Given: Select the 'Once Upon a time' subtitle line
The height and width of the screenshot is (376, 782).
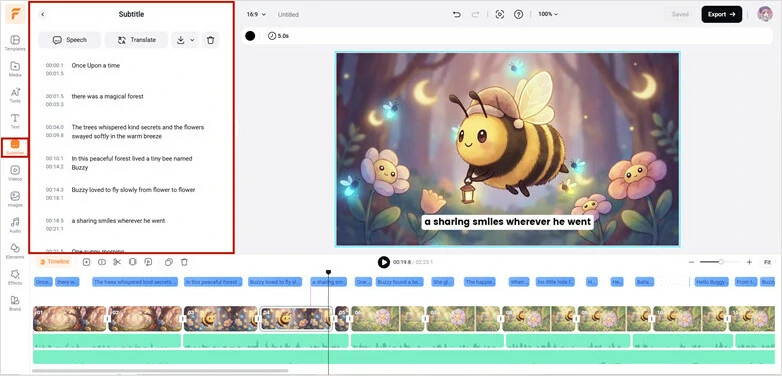Looking at the screenshot, I should pyautogui.click(x=96, y=65).
